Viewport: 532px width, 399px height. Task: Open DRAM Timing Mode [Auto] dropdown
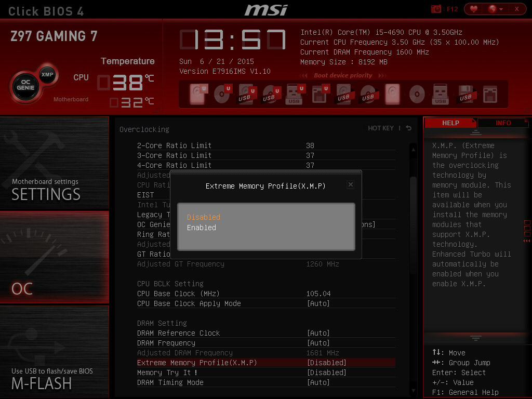[318, 382]
